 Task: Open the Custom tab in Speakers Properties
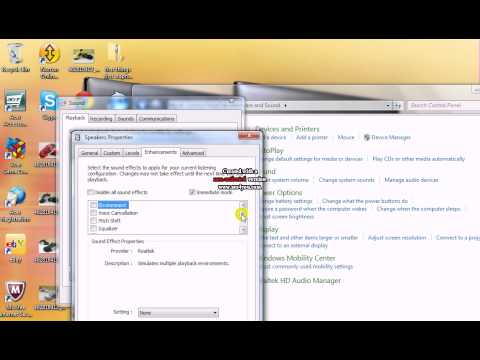(x=112, y=153)
